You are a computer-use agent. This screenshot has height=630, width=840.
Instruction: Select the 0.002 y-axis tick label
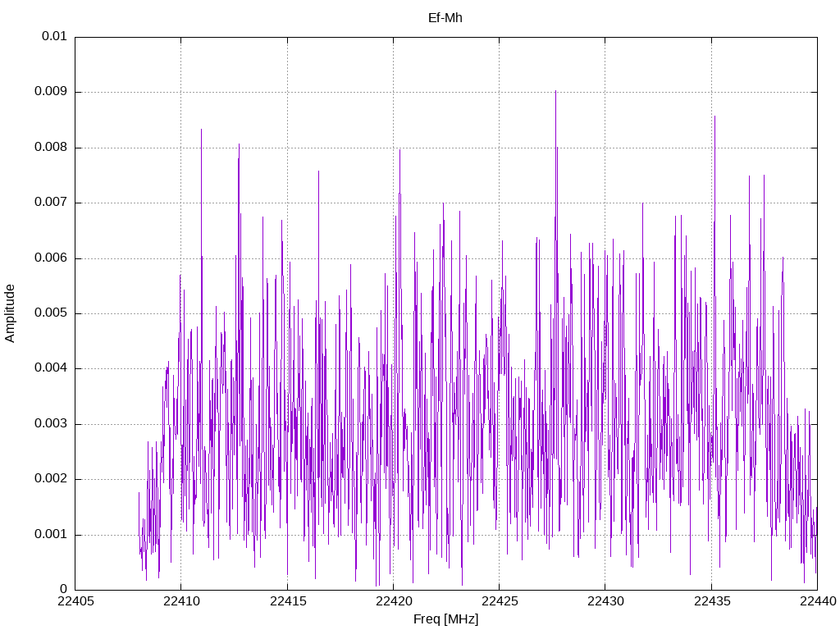51,479
